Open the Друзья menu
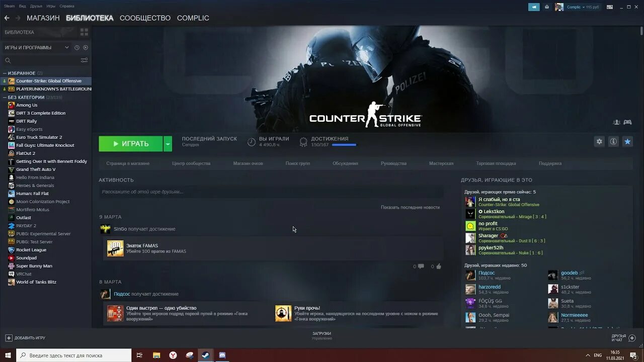The image size is (644, 362). click(36, 6)
